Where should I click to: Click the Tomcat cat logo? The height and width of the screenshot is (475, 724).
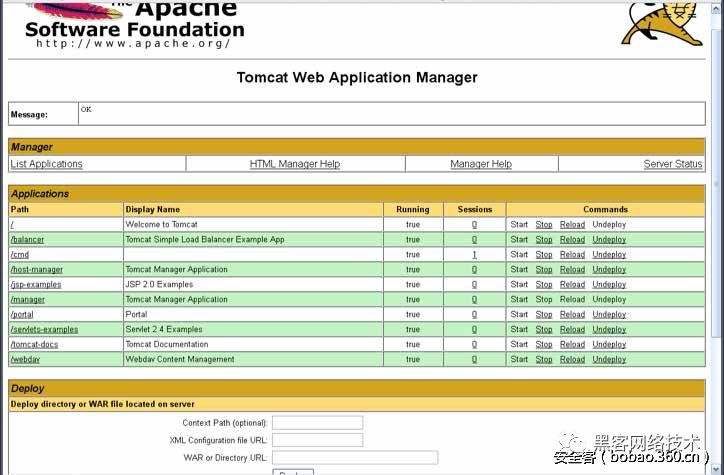[662, 23]
